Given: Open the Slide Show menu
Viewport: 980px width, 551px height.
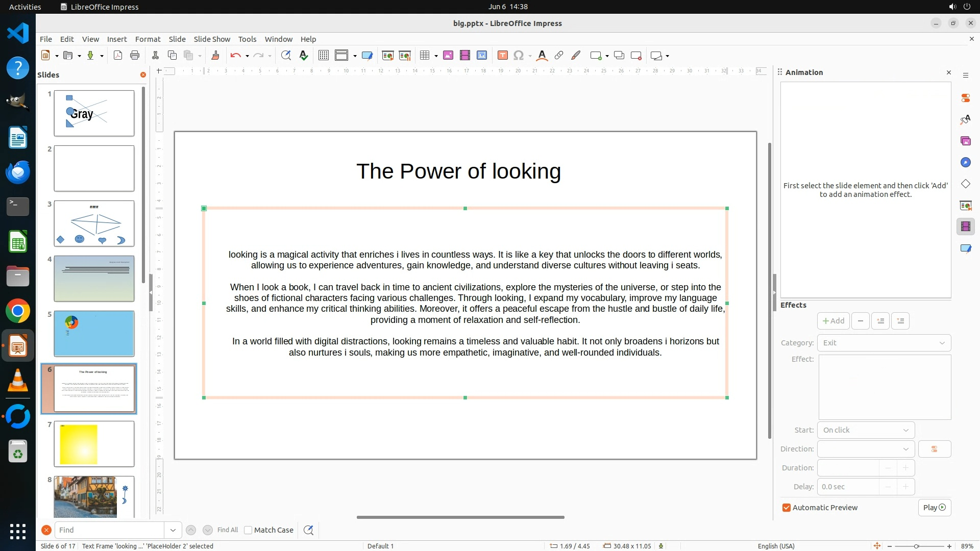Looking at the screenshot, I should (212, 39).
